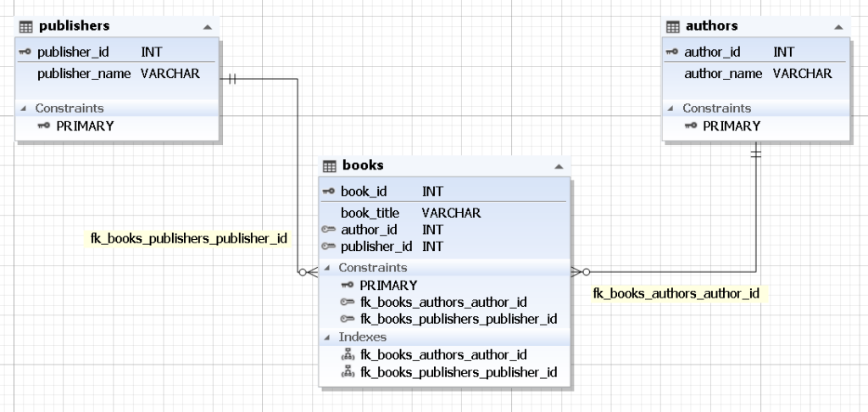Viewport: 868px width, 412px height.
Task: Select the authors table title
Action: coord(711,25)
